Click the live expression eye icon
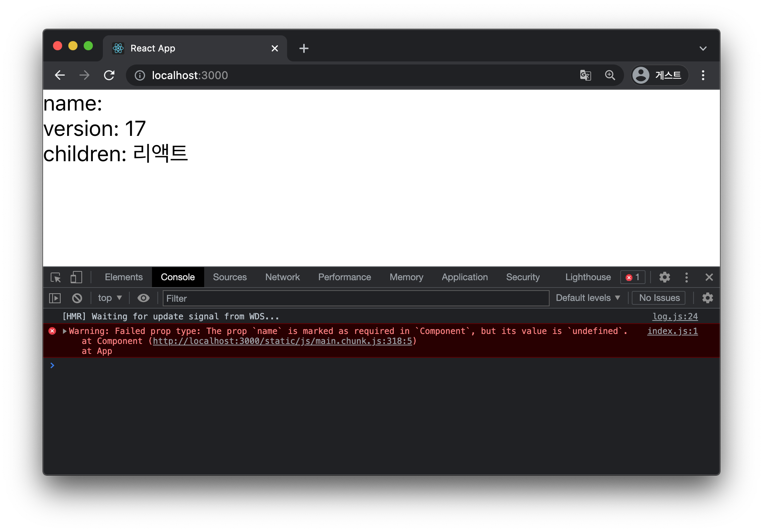Screen dimensions: 763x532 [144, 298]
